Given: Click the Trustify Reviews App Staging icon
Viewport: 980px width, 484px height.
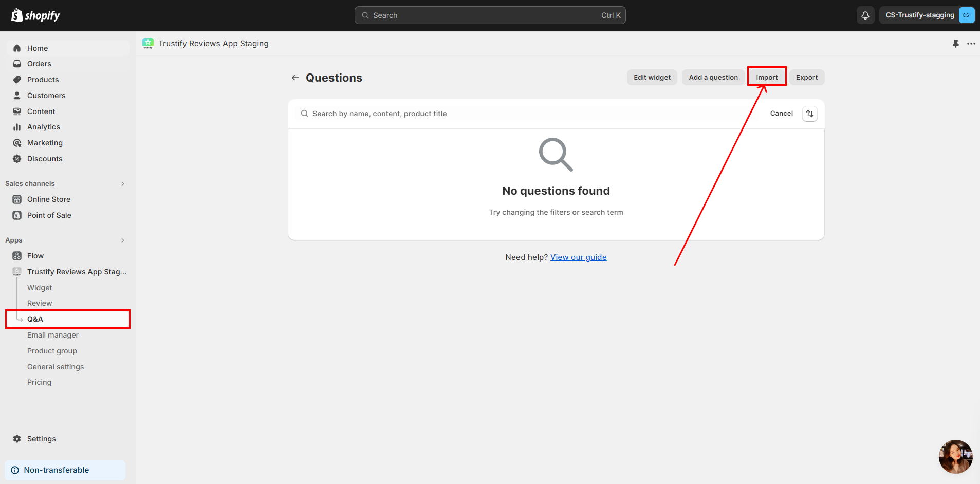Looking at the screenshot, I should 17,271.
